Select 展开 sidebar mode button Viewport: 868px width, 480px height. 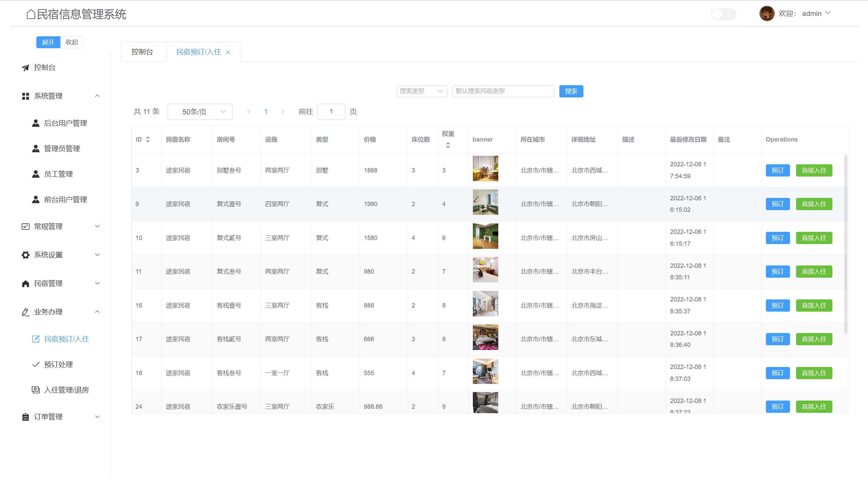coord(48,42)
